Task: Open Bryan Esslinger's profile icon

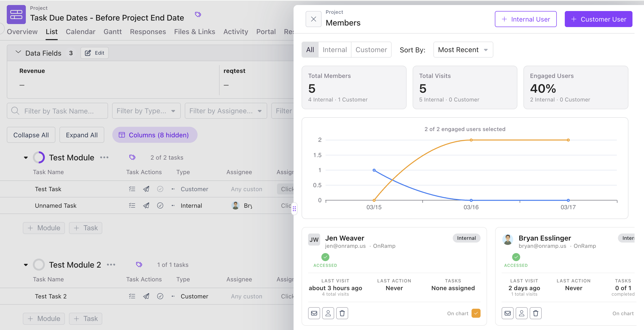Action: (x=522, y=313)
